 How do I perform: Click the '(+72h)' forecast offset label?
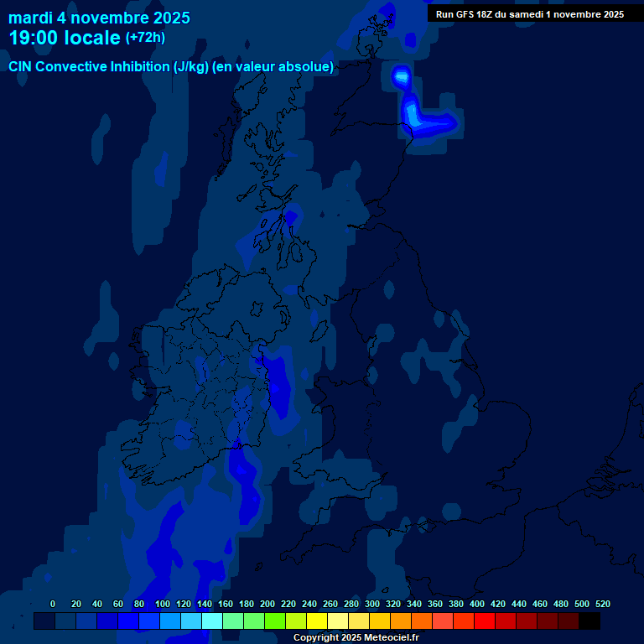(x=145, y=38)
